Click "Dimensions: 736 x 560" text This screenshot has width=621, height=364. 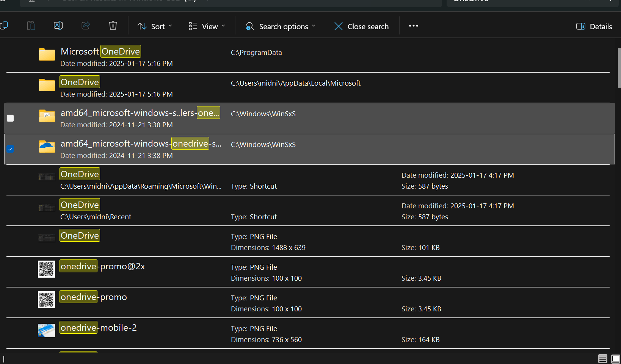(266, 339)
